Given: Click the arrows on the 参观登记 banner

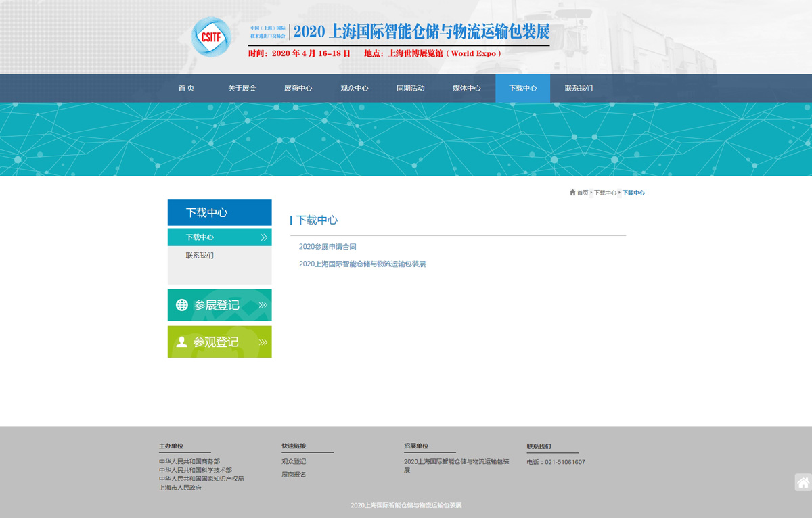Looking at the screenshot, I should 263,342.
